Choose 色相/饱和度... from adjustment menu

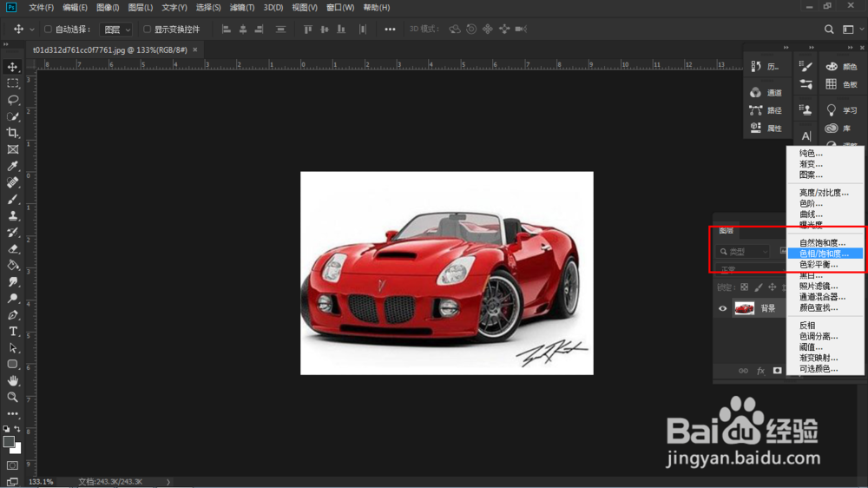[x=825, y=254]
